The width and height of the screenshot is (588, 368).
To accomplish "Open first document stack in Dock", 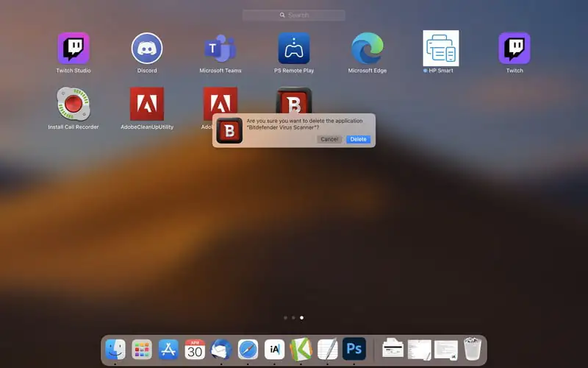I will [x=419, y=349].
